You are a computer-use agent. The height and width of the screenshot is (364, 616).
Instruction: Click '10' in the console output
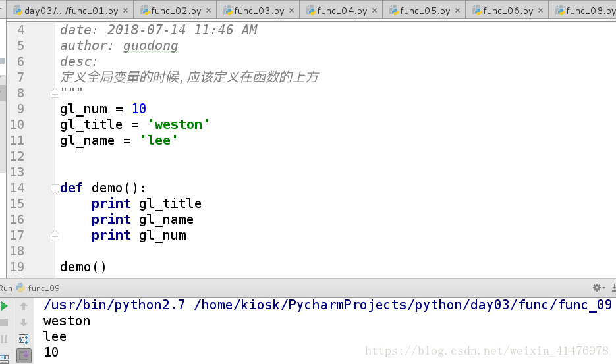[51, 352]
